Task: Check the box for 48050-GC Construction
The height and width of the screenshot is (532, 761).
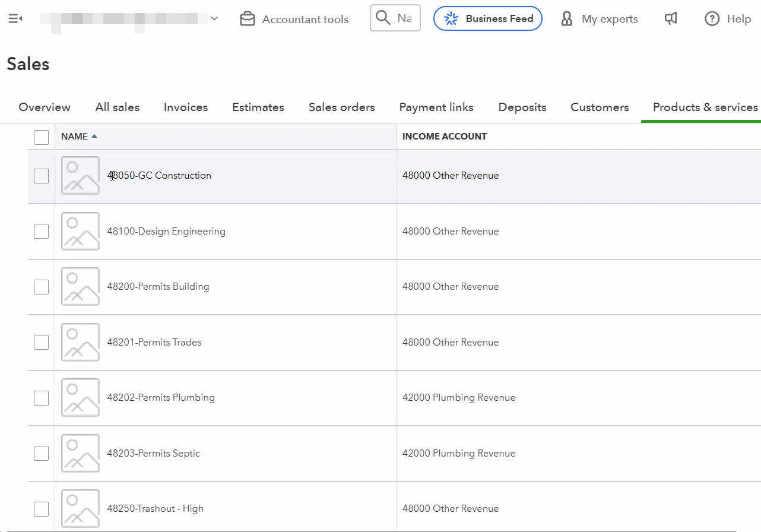Action: [x=41, y=176]
